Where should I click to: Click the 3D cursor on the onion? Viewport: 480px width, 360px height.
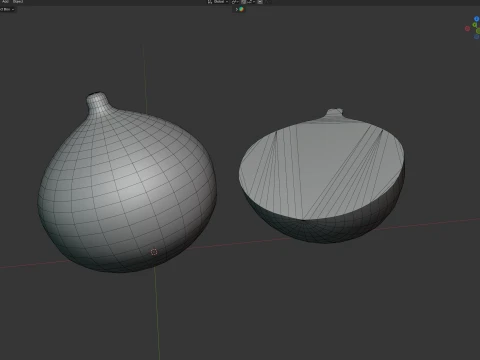154,252
